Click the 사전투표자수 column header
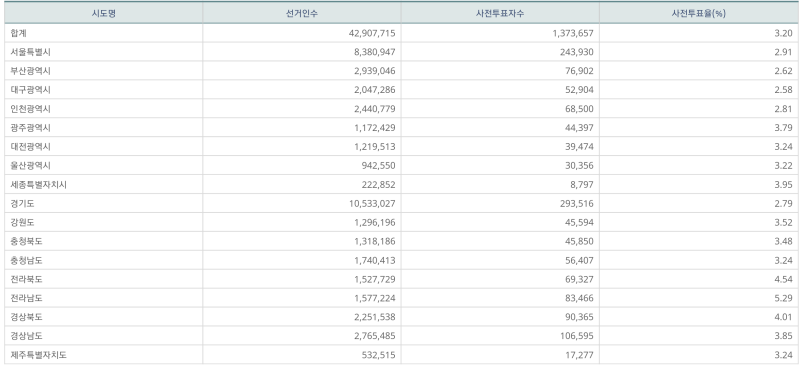The height and width of the screenshot is (369, 800). point(500,14)
